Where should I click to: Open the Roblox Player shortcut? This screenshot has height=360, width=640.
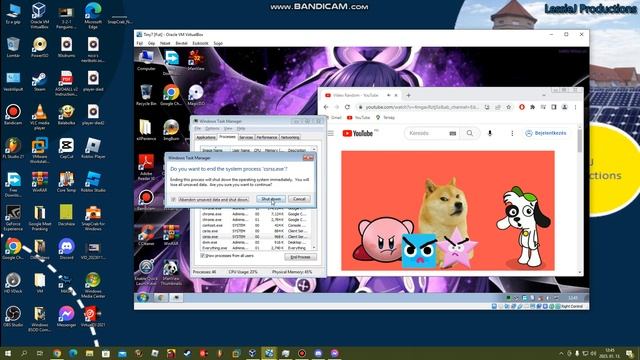pos(93,149)
